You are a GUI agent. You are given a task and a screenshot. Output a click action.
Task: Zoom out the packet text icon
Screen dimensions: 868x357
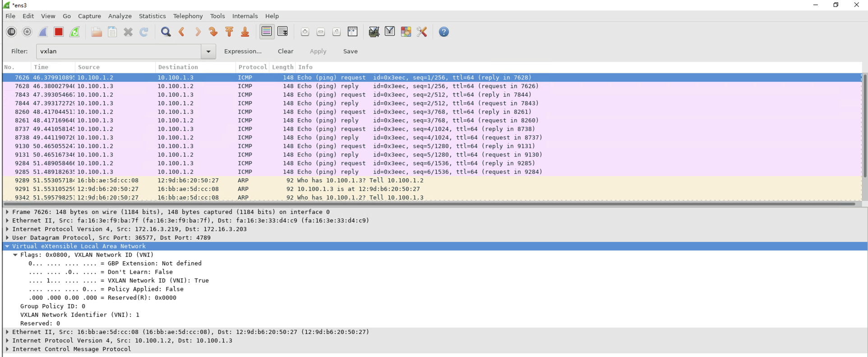[x=321, y=32]
